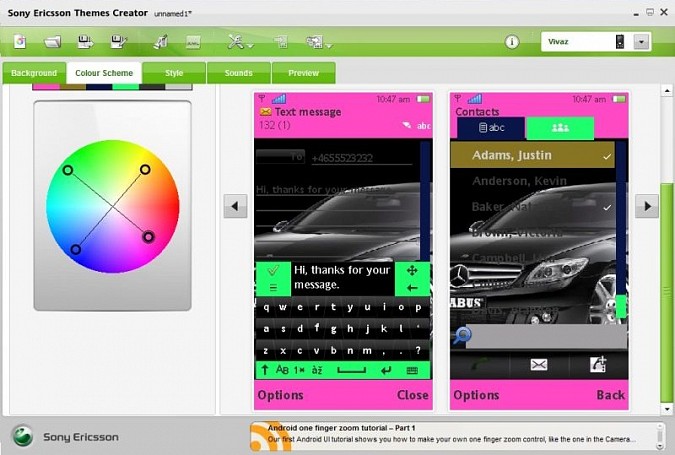Click the phone number +4655523232 in preview
The height and width of the screenshot is (455, 675).
tap(342, 158)
